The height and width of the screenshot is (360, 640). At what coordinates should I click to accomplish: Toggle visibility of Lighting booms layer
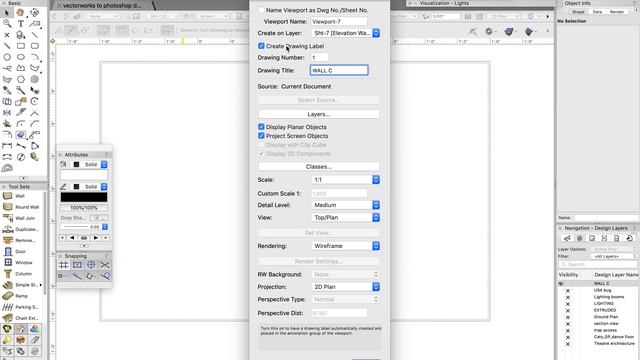[567, 297]
